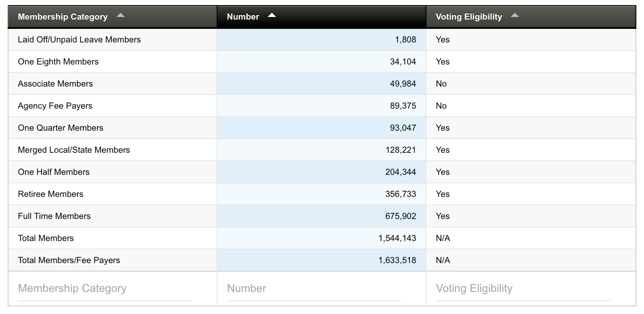Type in the Membership Category filter field
The height and width of the screenshot is (314, 644).
click(x=105, y=289)
